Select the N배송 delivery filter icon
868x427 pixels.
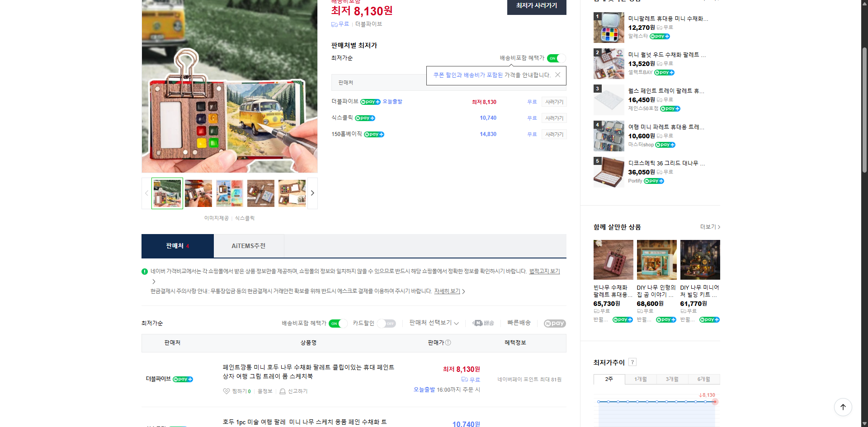click(x=483, y=323)
